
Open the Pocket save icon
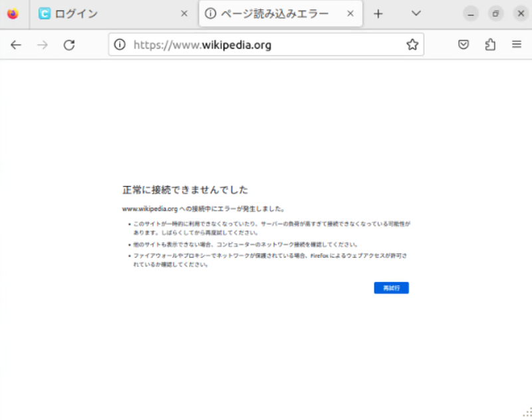point(464,45)
